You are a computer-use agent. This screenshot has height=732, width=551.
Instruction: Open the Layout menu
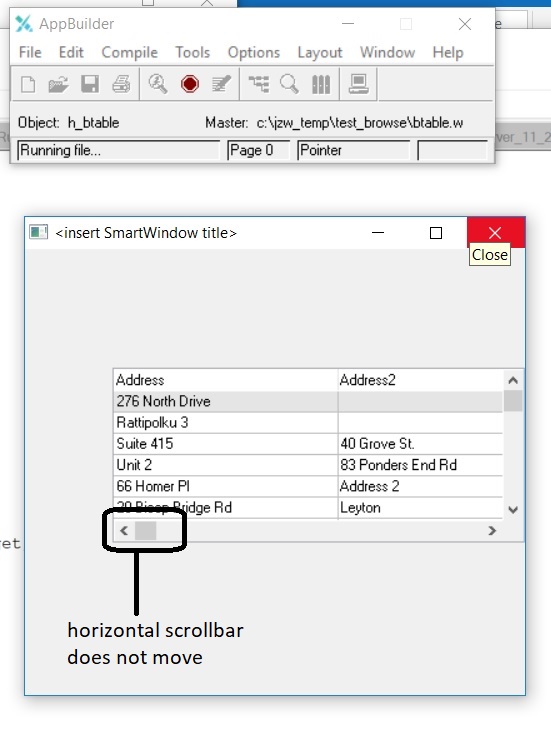point(320,52)
